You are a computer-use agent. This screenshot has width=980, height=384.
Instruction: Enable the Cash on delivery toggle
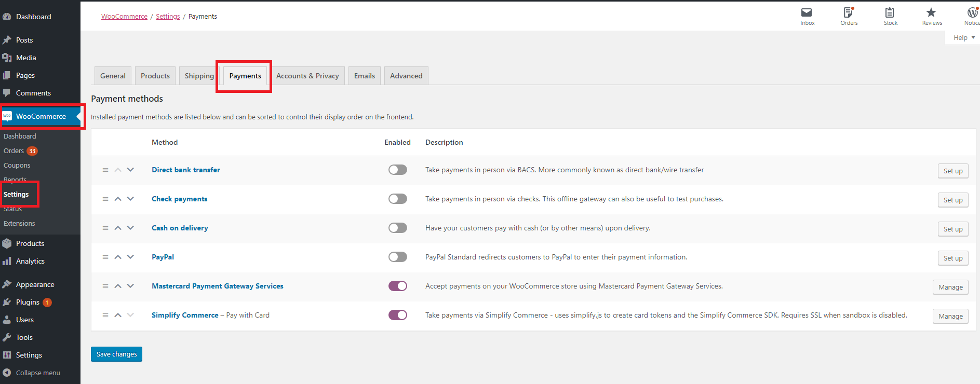point(398,228)
